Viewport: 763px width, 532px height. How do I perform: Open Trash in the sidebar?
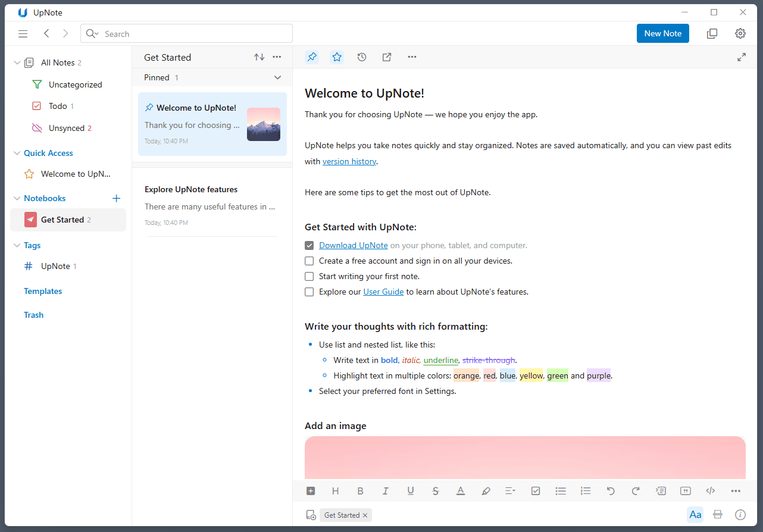pyautogui.click(x=34, y=315)
